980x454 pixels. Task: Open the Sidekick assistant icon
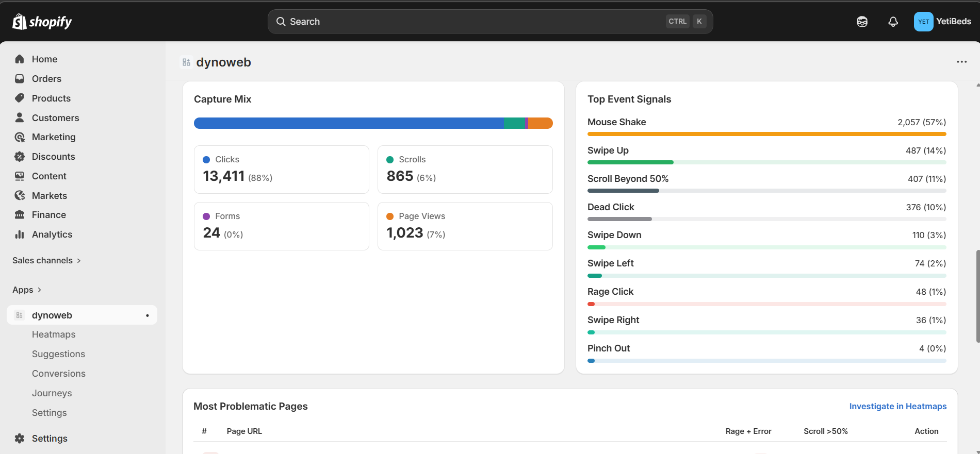(862, 22)
